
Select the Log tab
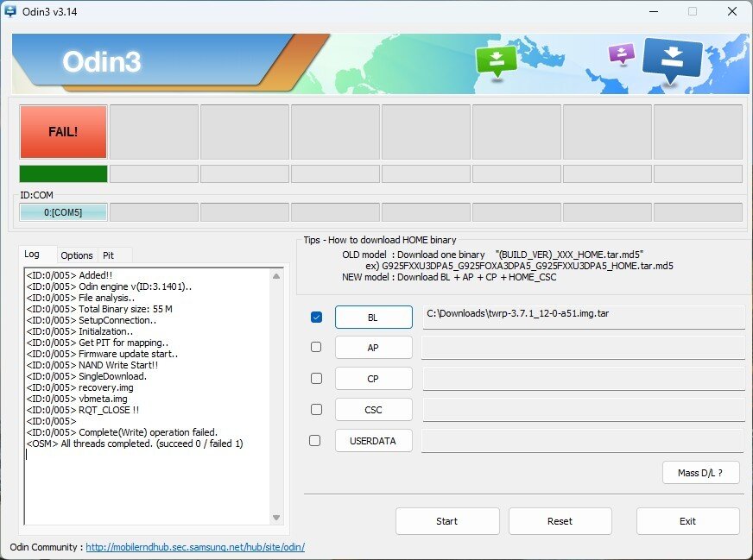(x=32, y=255)
